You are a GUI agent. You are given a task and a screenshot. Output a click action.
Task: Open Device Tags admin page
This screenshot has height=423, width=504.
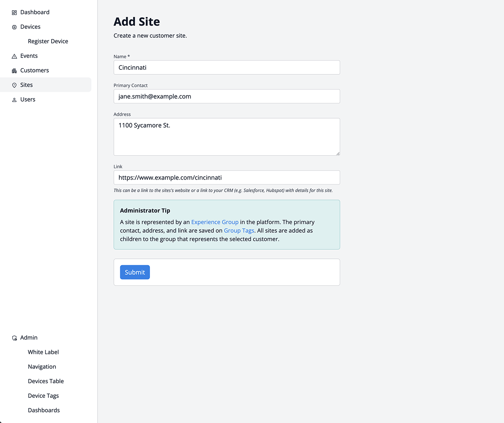click(x=43, y=396)
